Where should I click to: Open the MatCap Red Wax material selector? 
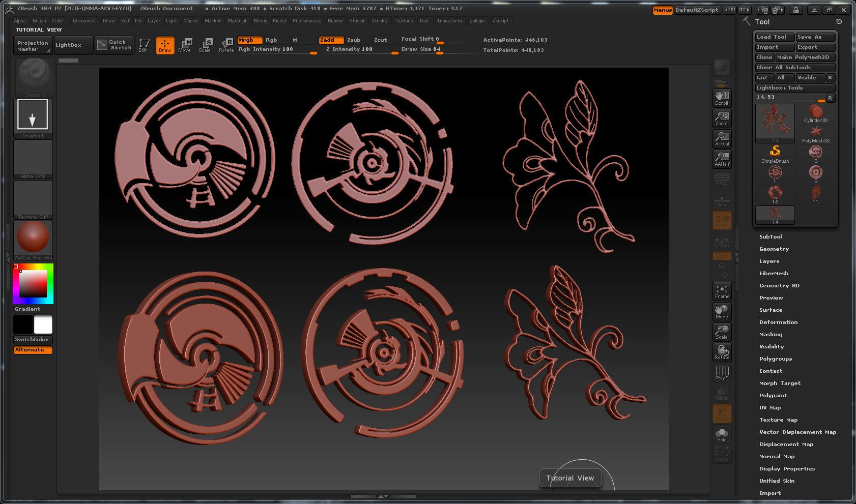click(x=33, y=240)
